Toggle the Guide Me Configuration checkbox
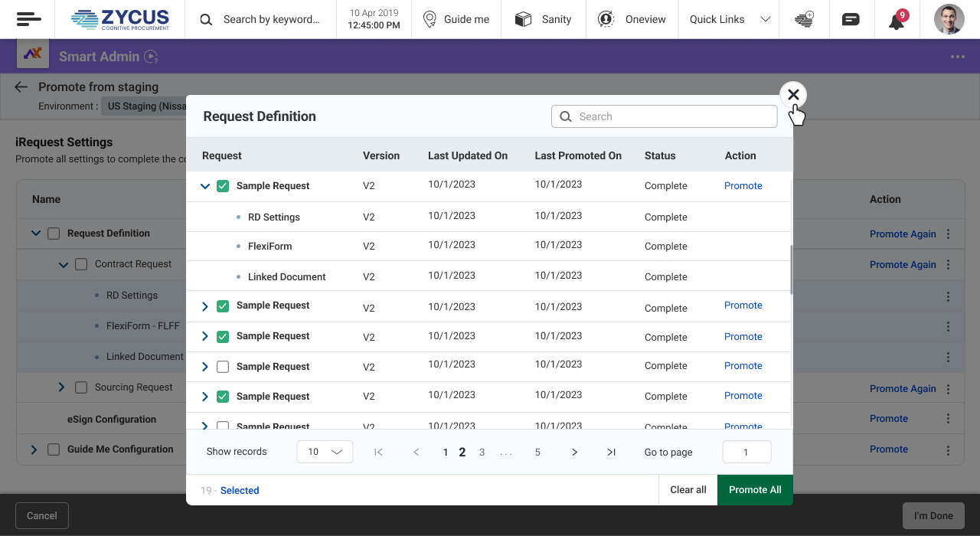Image resolution: width=980 pixels, height=536 pixels. tap(54, 449)
